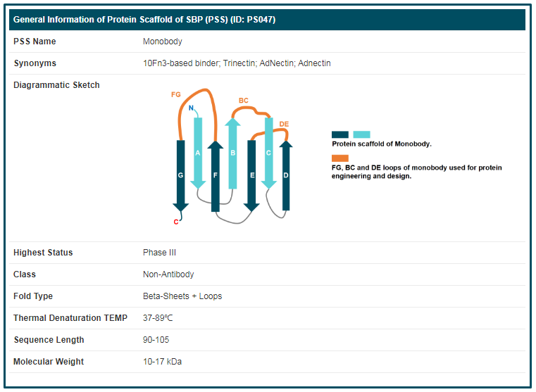Click the Synonyms value text
The width and height of the screenshot is (536, 392).
click(237, 63)
